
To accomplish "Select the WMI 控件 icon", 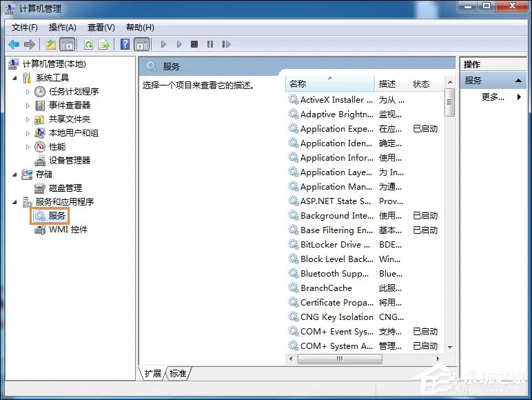I will (x=40, y=230).
